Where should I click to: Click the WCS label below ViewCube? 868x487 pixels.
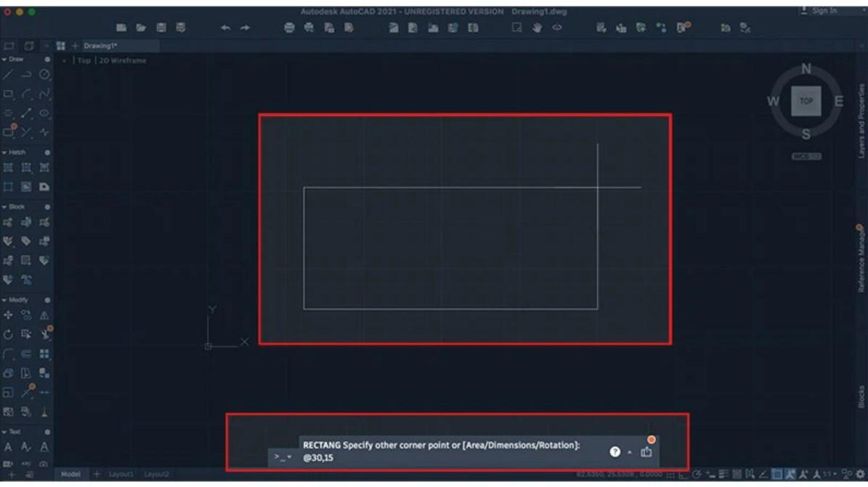point(806,156)
